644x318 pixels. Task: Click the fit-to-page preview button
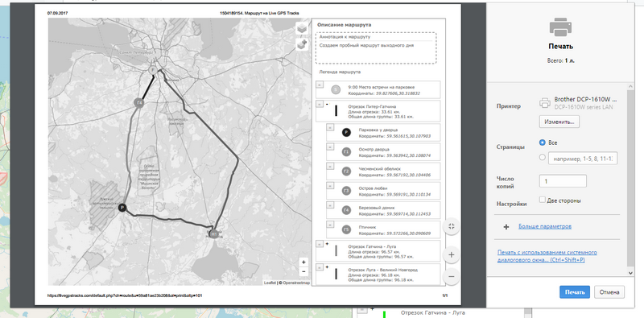452,226
